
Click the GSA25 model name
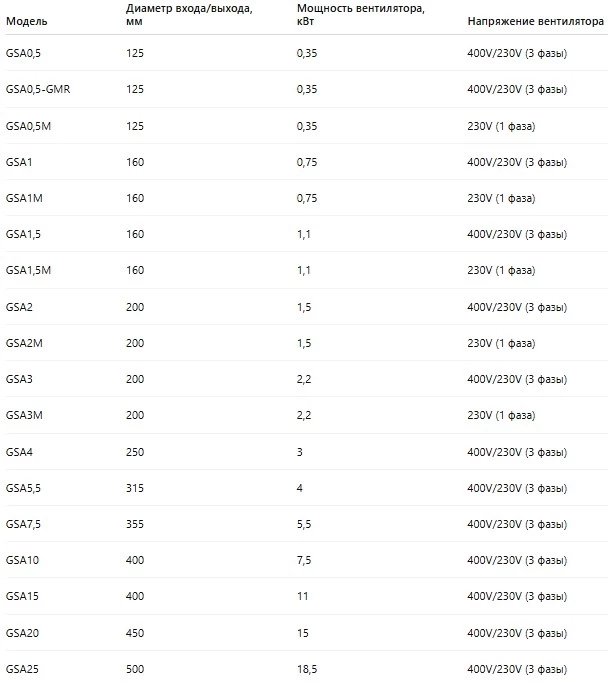(22, 668)
